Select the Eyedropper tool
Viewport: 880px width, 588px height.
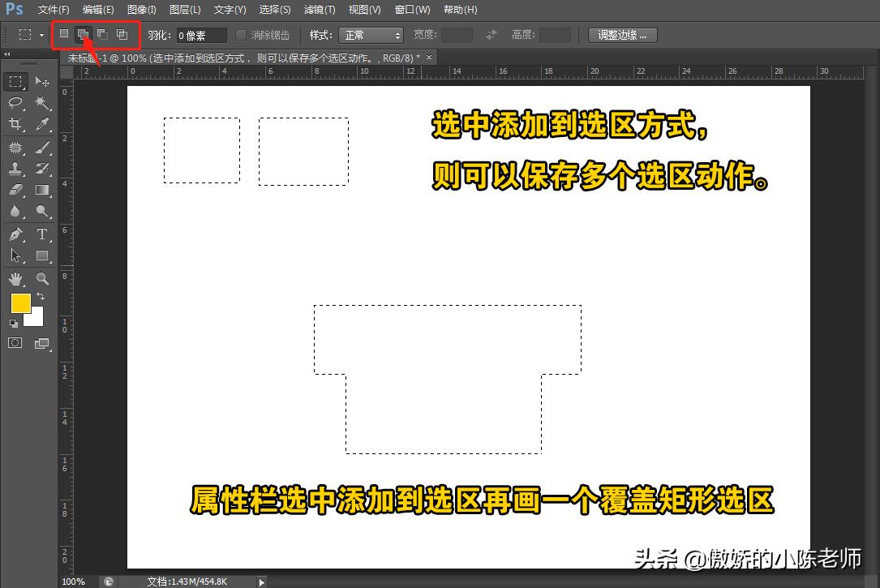42,124
